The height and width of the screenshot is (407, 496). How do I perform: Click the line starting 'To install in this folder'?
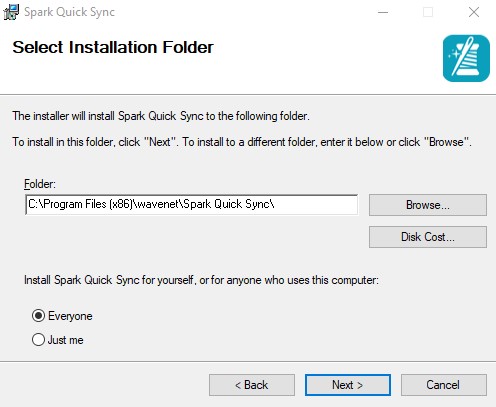click(x=242, y=142)
